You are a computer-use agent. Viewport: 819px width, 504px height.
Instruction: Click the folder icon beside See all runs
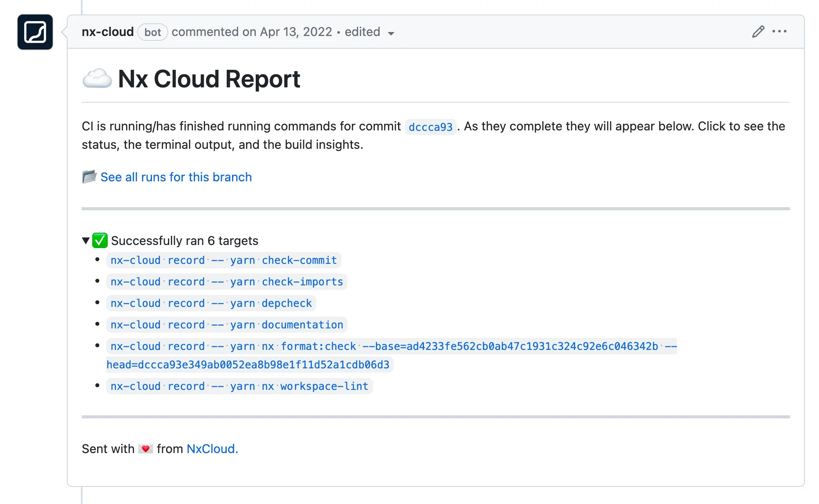[89, 176]
